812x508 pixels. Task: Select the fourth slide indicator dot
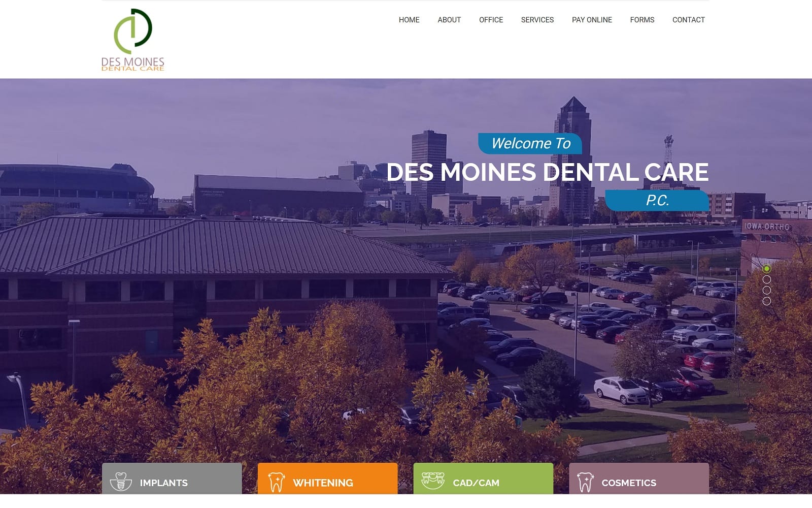pyautogui.click(x=767, y=301)
